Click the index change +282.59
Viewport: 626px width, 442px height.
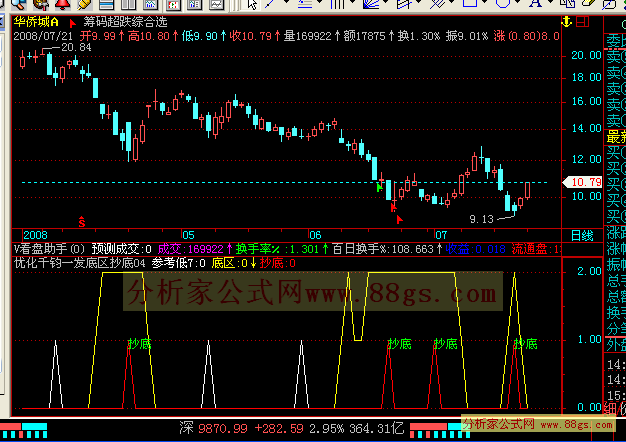279,429
